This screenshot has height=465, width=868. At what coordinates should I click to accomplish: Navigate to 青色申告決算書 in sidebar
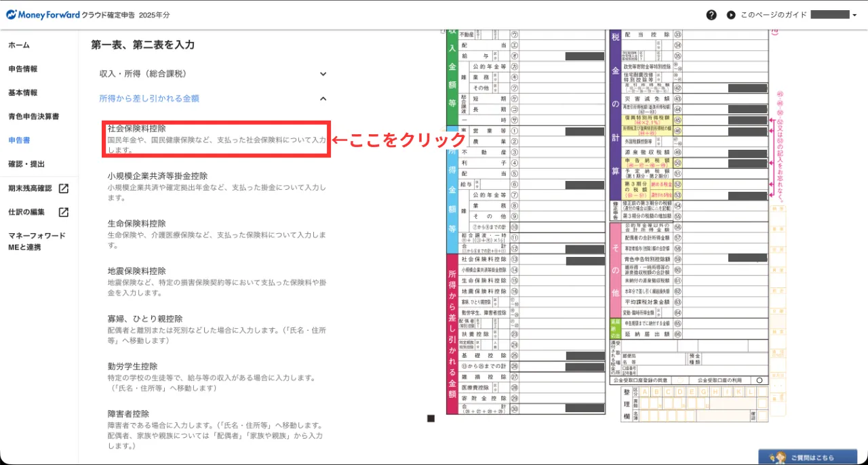(33, 117)
